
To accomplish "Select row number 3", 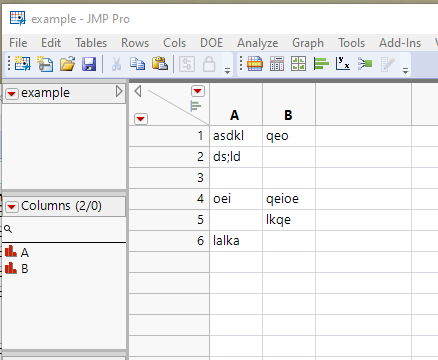I will (x=169, y=178).
